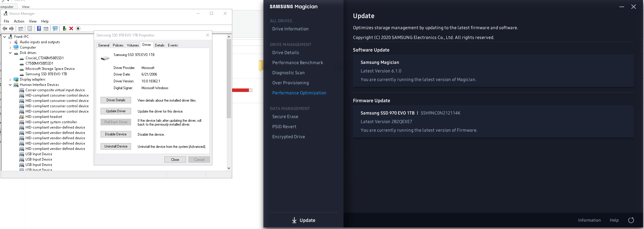Click the Action Pane toolbar icon beside Help
Image resolution: width=644 pixels, height=229 pixels.
coord(46,28)
